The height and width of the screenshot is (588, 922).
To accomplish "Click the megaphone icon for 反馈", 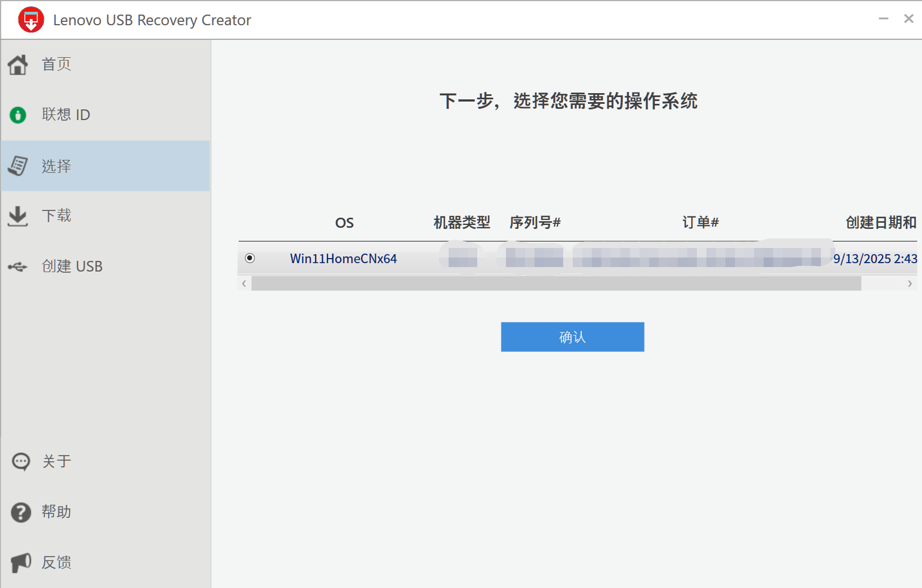I will click(21, 563).
